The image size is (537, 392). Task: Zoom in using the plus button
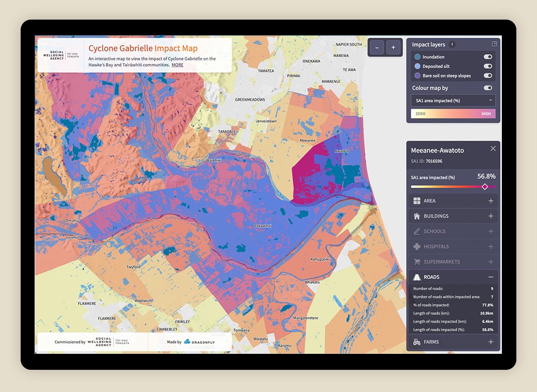393,47
